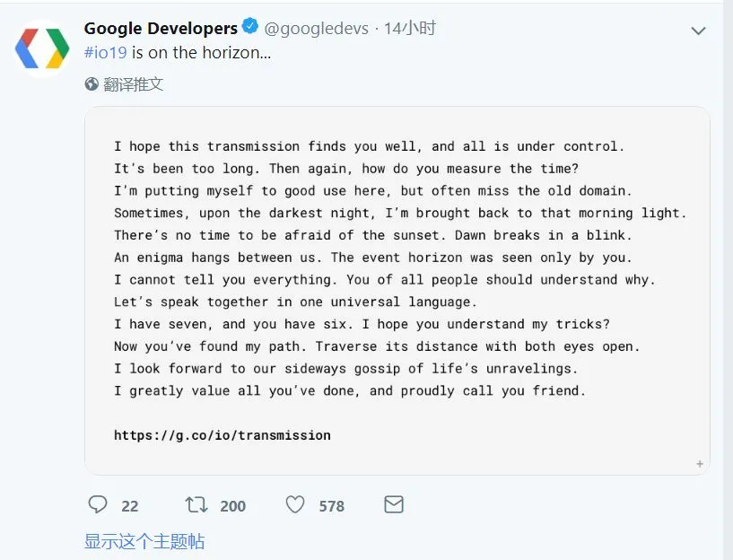The image size is (733, 560).
Task: Click the small plus icon on image corner
Action: pos(700,464)
